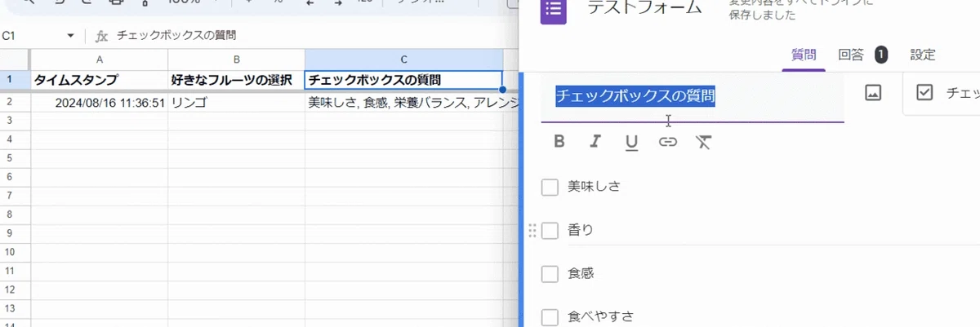Select row 5 header
Viewport: 980px width, 327px height.
coord(14,157)
